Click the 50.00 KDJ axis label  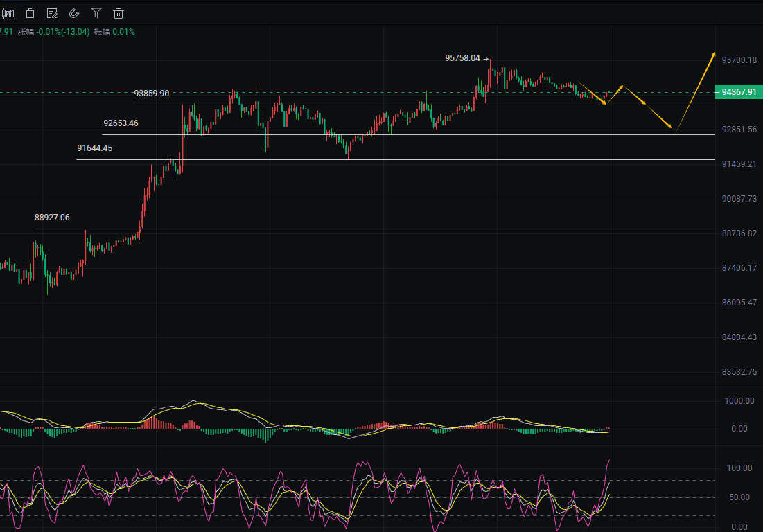coord(739,497)
